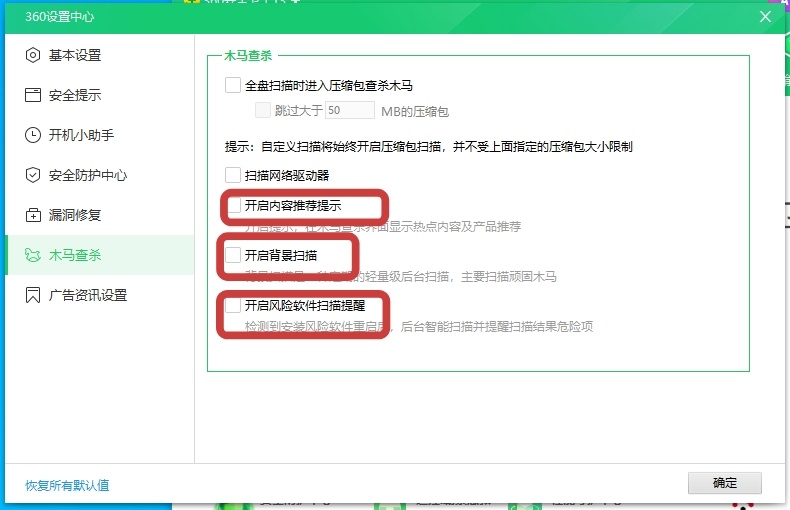Click the 木马查杀 horse icon
The image size is (790, 510).
pyautogui.click(x=33, y=255)
